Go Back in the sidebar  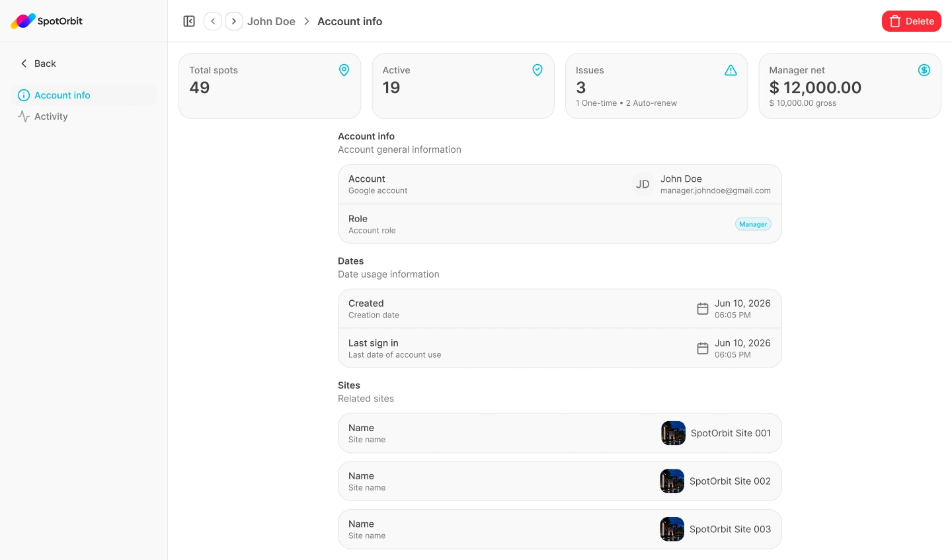pyautogui.click(x=38, y=63)
